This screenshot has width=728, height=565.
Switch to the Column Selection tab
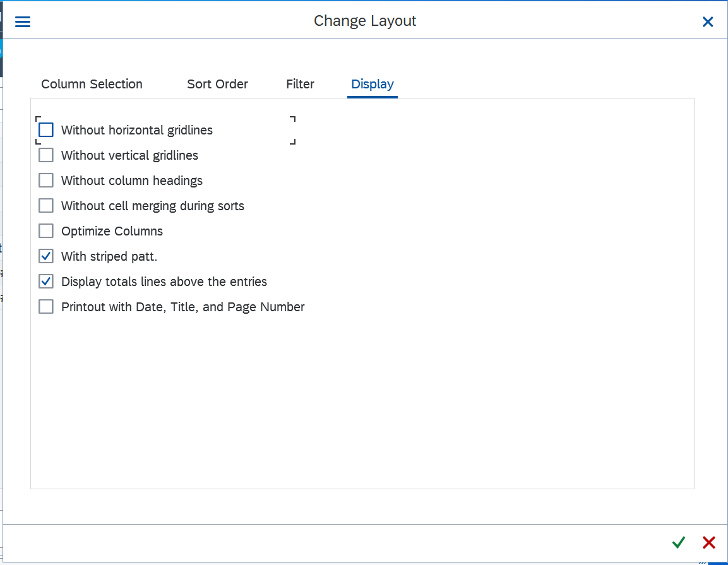(92, 84)
